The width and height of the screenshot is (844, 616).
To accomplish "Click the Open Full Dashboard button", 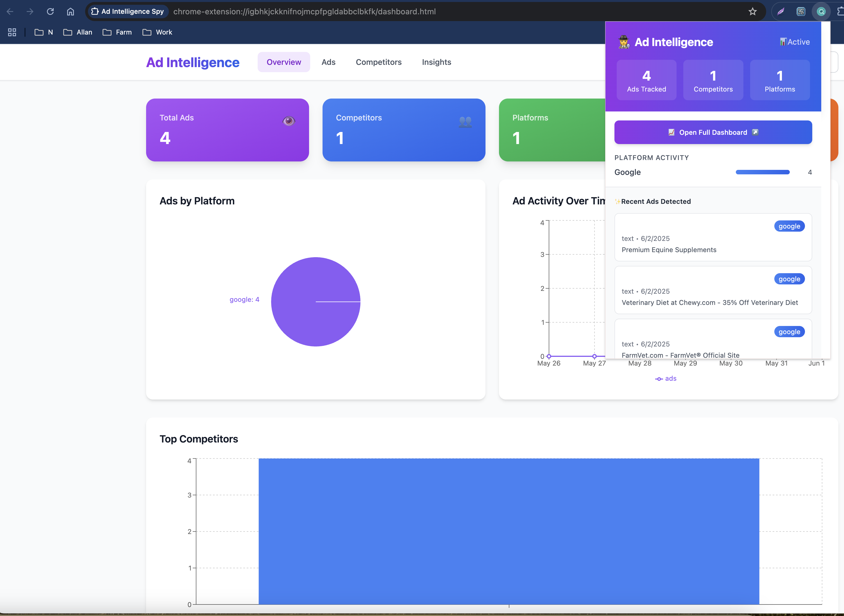I will pos(713,132).
